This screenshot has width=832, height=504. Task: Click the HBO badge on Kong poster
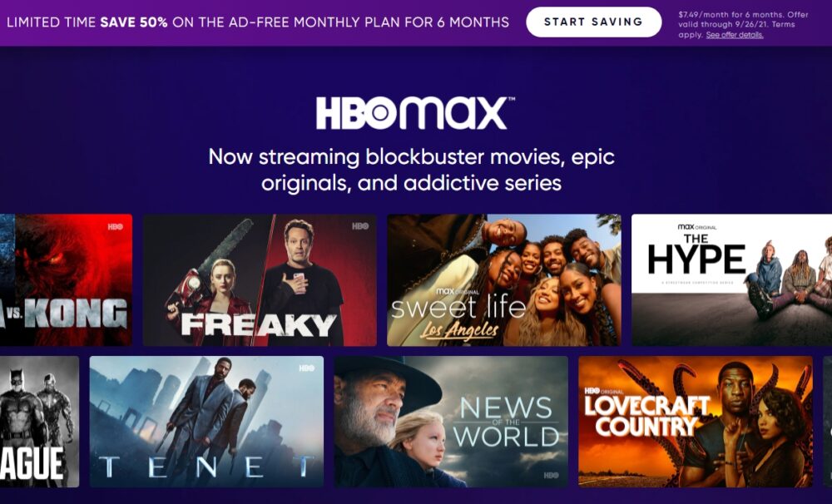coord(116,226)
